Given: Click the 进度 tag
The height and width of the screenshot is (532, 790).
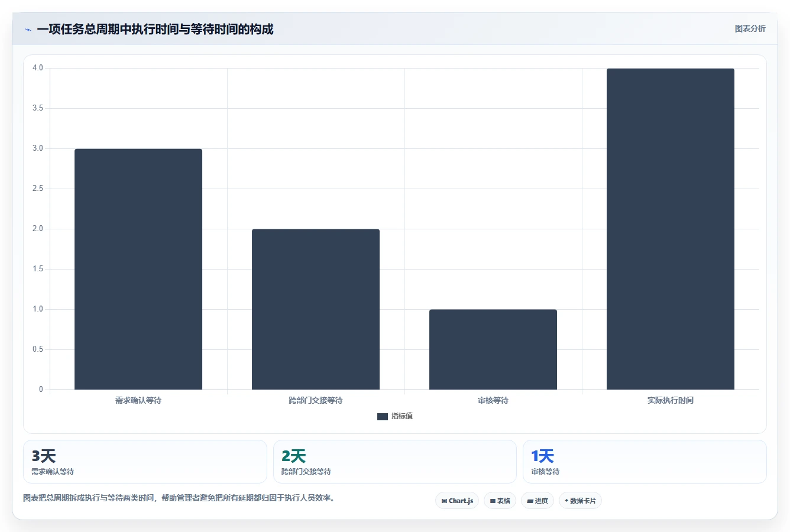Looking at the screenshot, I should coord(538,501).
